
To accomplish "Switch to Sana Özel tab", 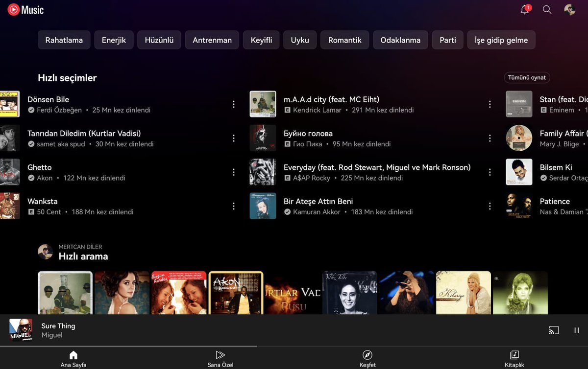I will [220, 359].
